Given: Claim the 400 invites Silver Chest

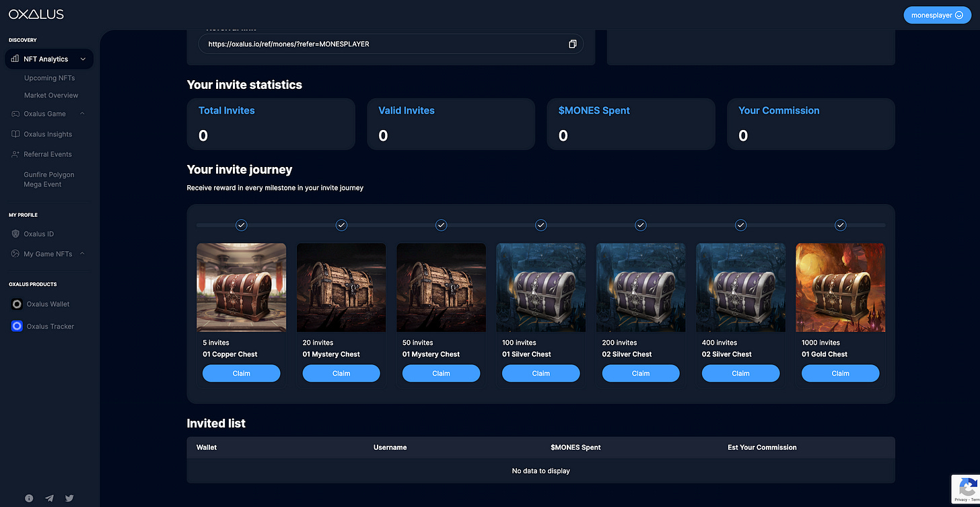Looking at the screenshot, I should click(x=740, y=373).
